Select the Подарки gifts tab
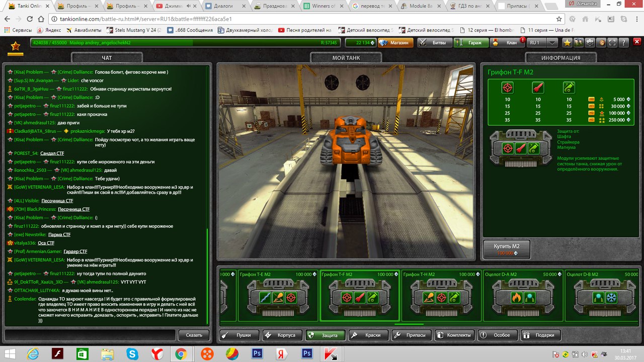The width and height of the screenshot is (644, 362). pos(541,335)
